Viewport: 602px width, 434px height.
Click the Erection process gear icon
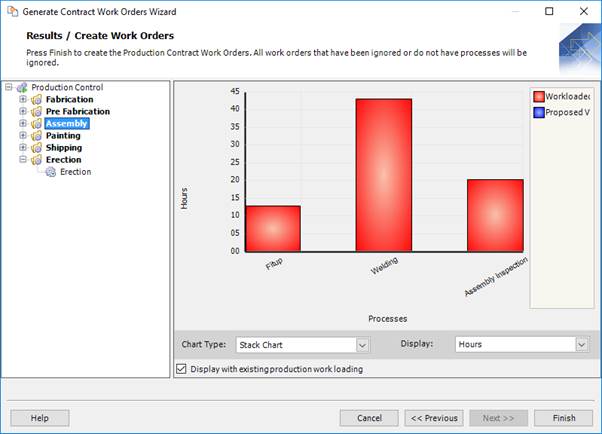[x=51, y=172]
